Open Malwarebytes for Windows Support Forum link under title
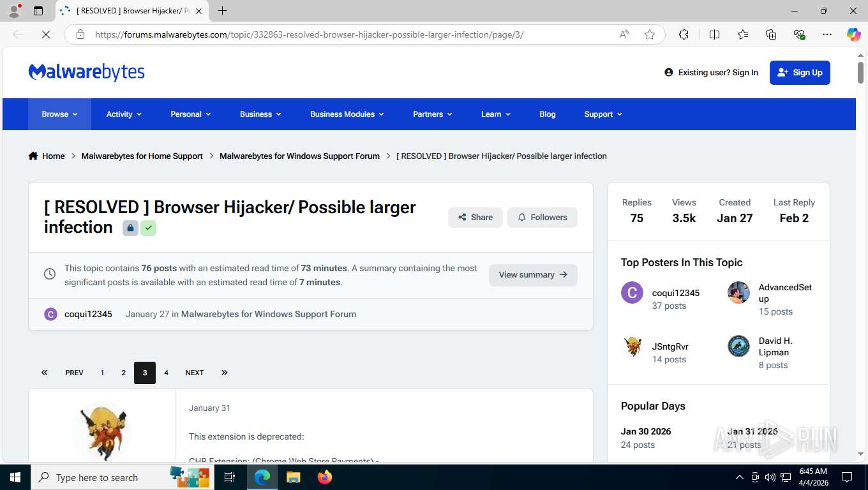Viewport: 868px width, 490px height. click(x=269, y=314)
